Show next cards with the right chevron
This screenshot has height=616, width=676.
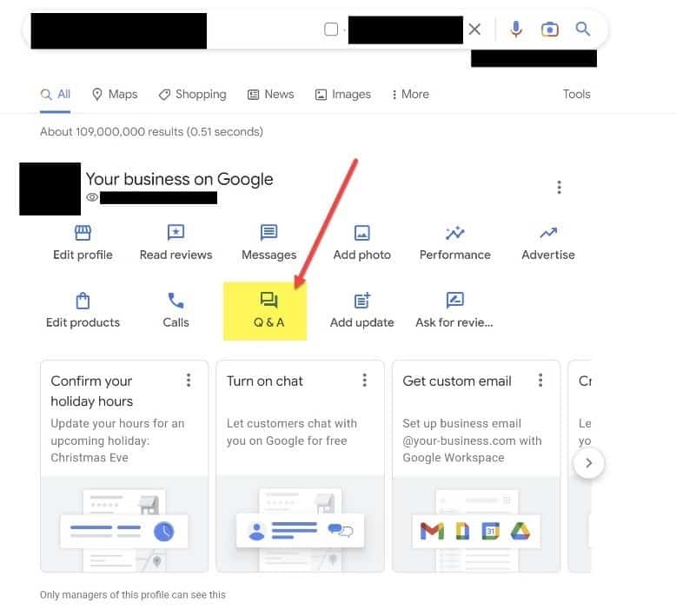pyautogui.click(x=588, y=463)
